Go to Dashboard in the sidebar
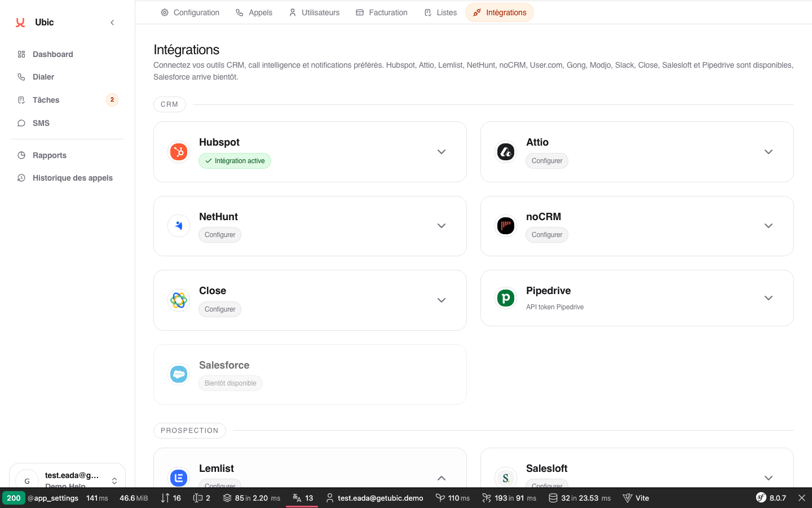 52,54
